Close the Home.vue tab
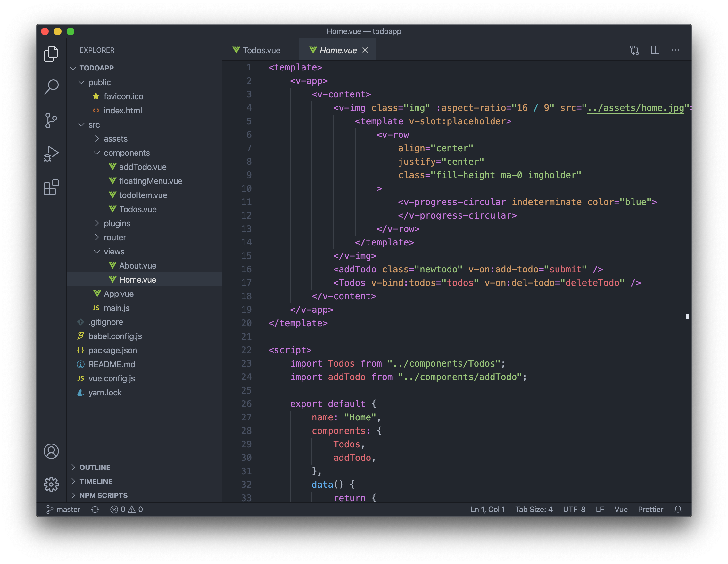This screenshot has height=564, width=728. point(365,50)
